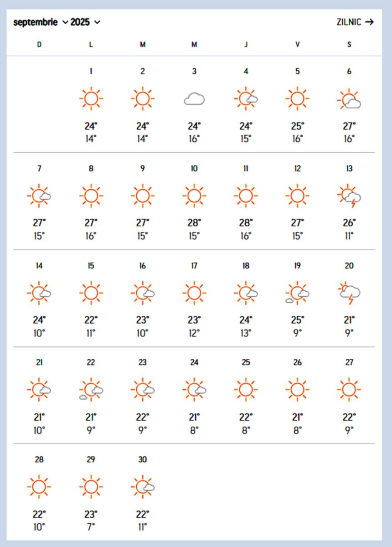
Task: Click the thunderstorm icon on September 20
Action: point(350,293)
